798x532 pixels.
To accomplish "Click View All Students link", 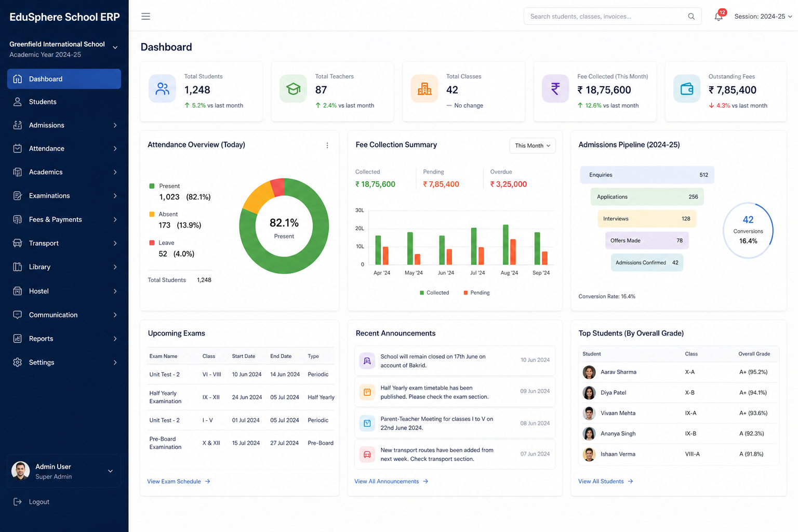I will click(606, 482).
